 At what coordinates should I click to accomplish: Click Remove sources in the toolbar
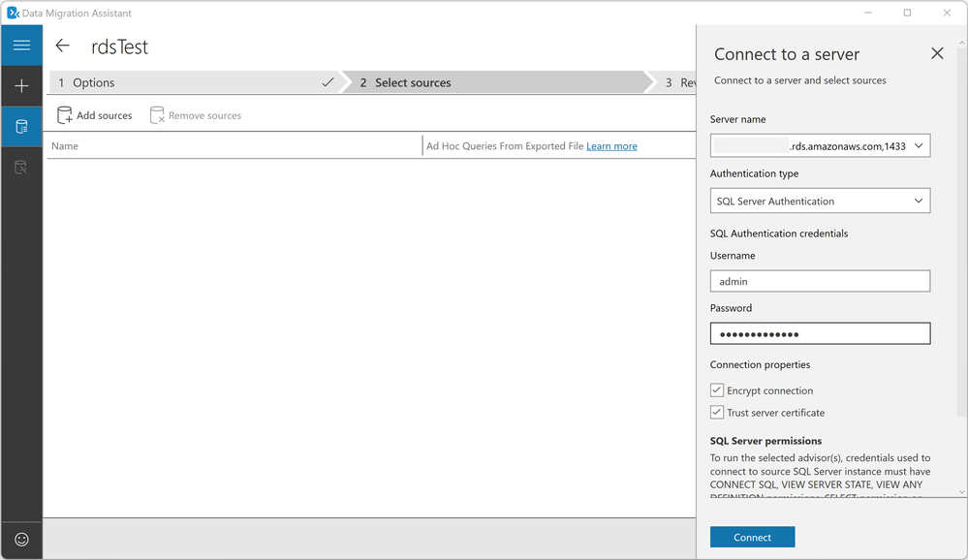tap(196, 115)
